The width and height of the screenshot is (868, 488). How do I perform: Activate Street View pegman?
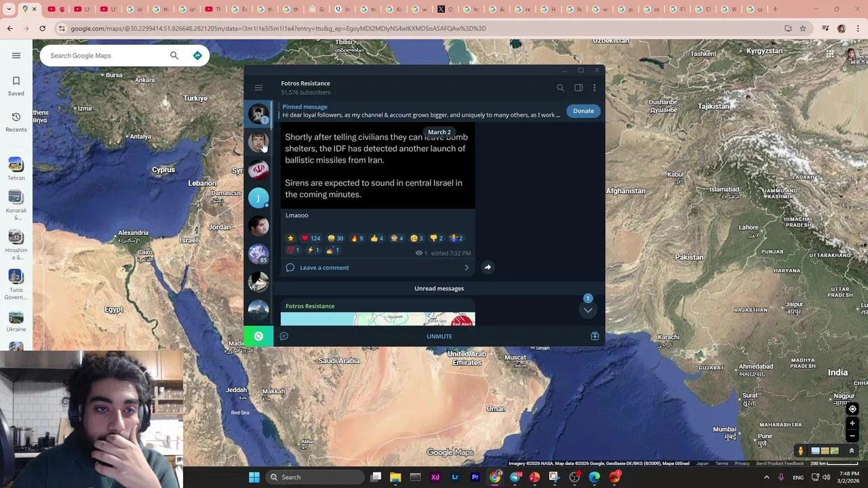pyautogui.click(x=800, y=451)
